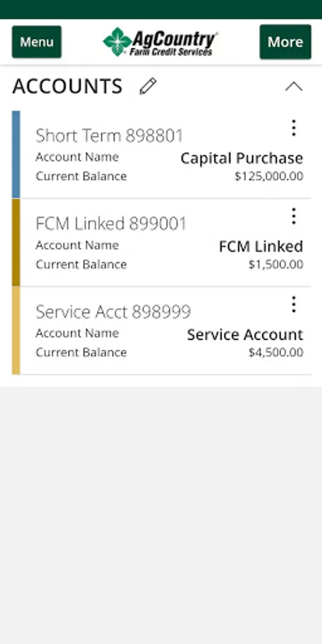Click the AgCountry Farm Credit Services logo

[160, 42]
